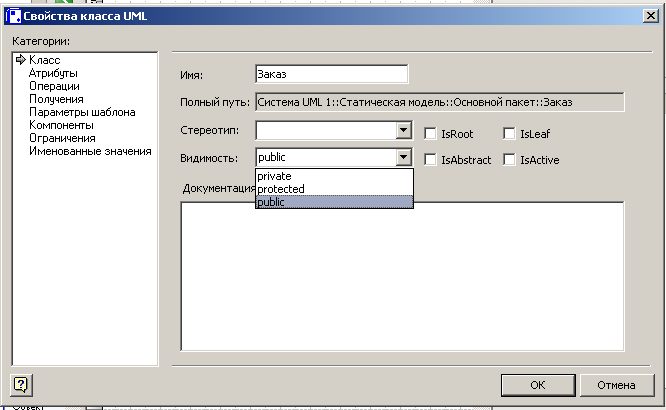Choose public in the visibility list
This screenshot has width=666, height=410.
334,202
